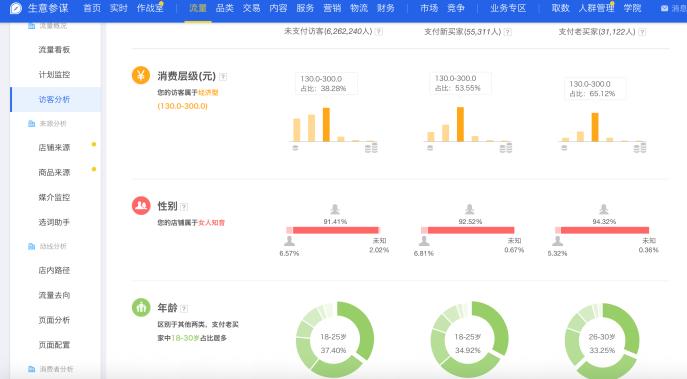
Task: Open 计划监控 in the sidebar
Action: [x=54, y=74]
